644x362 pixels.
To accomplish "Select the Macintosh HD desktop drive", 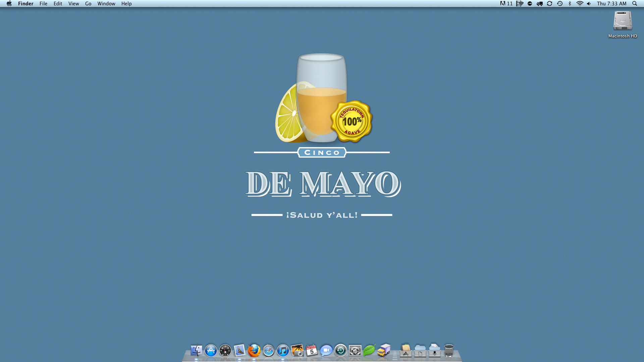I will (x=623, y=21).
